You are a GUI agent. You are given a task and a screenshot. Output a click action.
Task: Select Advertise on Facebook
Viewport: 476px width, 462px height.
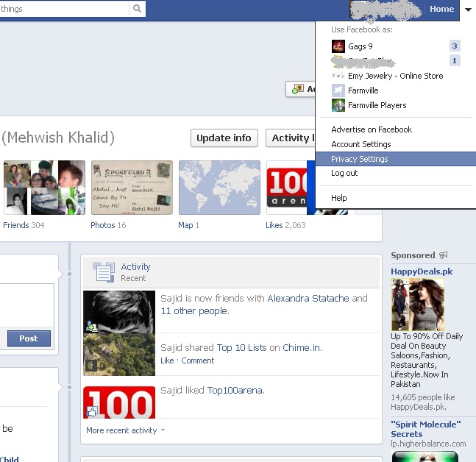372,129
